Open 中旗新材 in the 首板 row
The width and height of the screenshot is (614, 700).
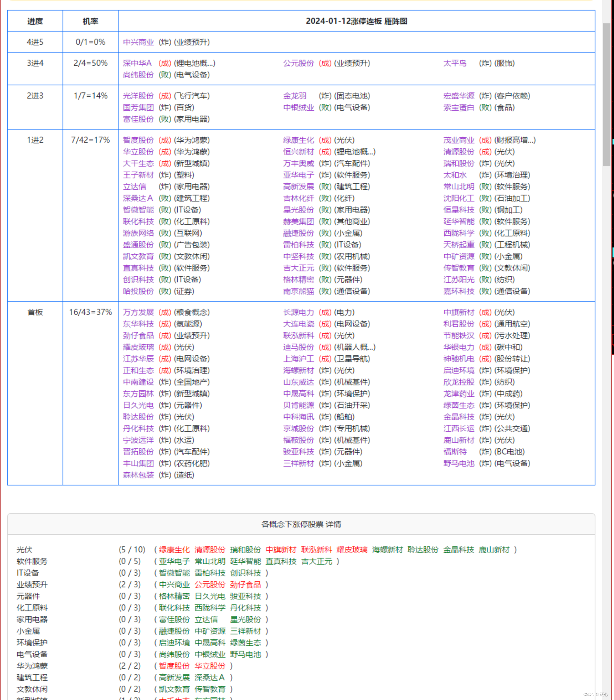click(459, 312)
